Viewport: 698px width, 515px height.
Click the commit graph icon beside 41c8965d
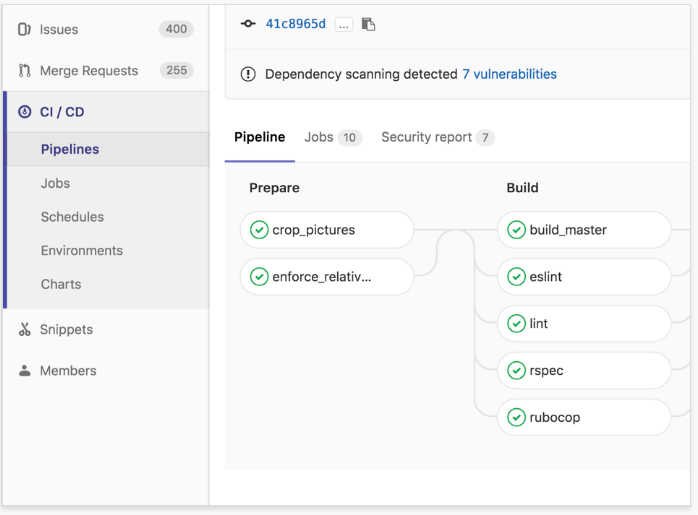pyautogui.click(x=248, y=24)
